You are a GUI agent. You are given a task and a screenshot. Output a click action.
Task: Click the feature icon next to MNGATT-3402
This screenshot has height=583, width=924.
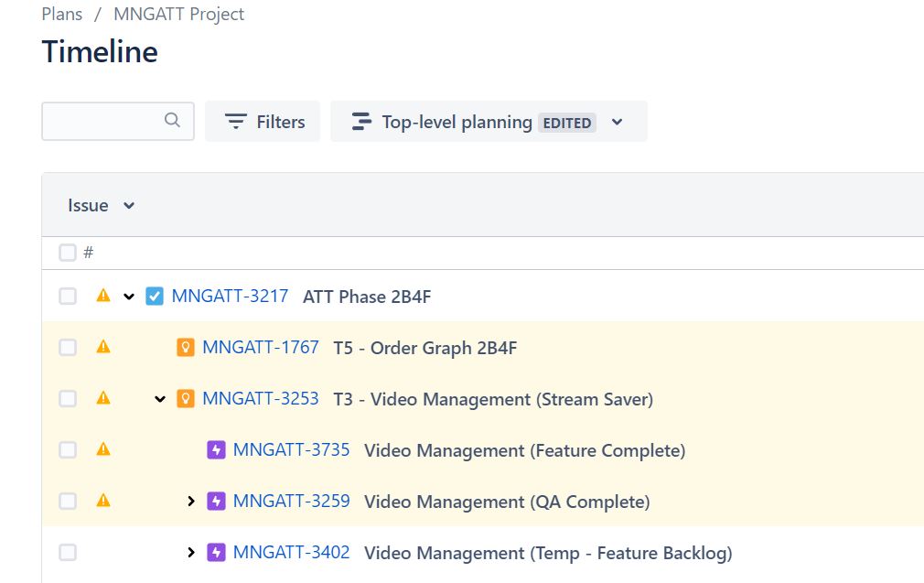(216, 553)
